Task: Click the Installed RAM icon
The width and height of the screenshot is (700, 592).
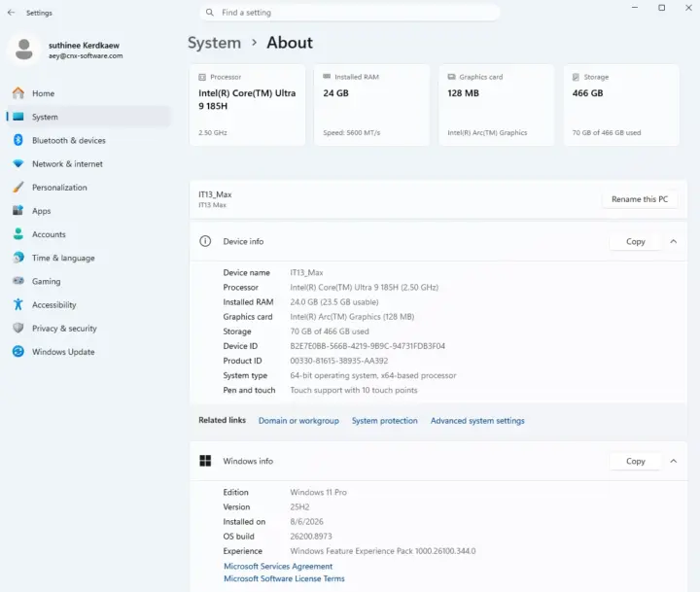Action: [327, 77]
